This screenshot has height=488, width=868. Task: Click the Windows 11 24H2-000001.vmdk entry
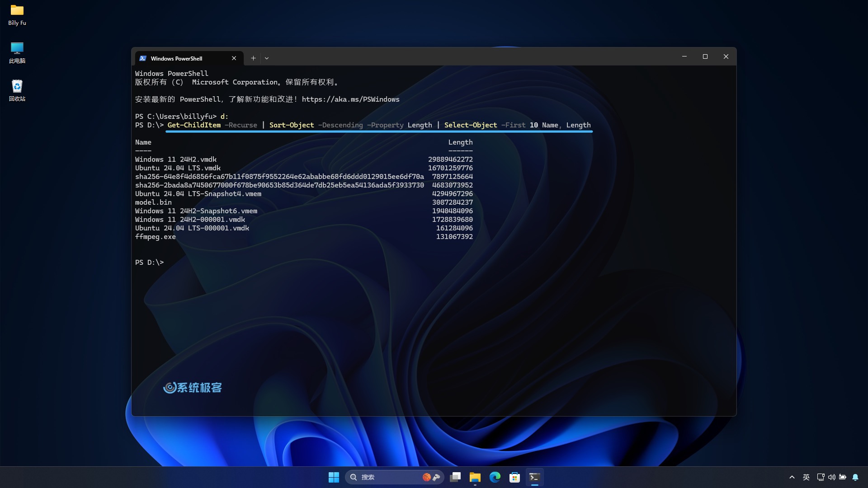point(190,220)
